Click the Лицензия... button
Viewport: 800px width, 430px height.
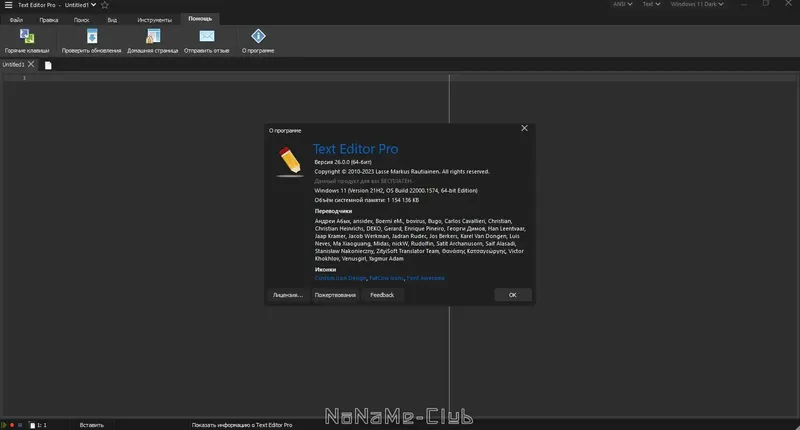[x=288, y=295]
